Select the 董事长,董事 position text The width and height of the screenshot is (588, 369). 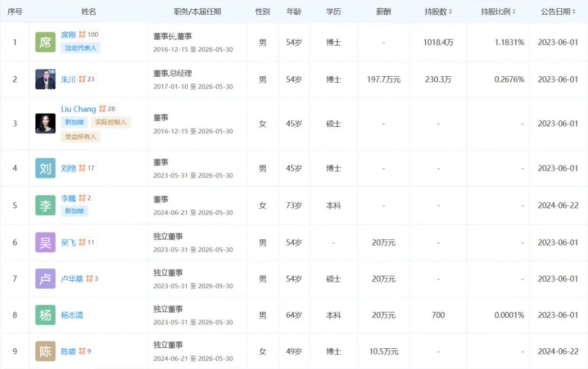(x=173, y=36)
